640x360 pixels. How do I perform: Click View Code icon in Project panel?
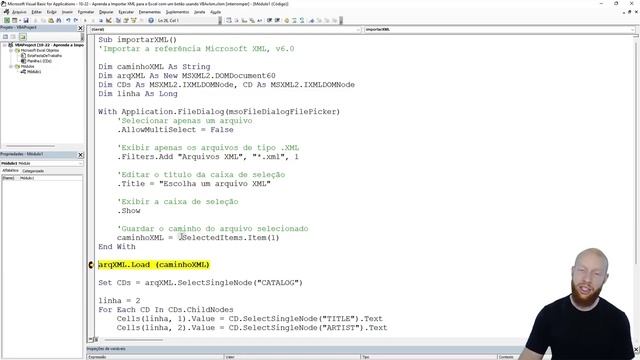6,37
